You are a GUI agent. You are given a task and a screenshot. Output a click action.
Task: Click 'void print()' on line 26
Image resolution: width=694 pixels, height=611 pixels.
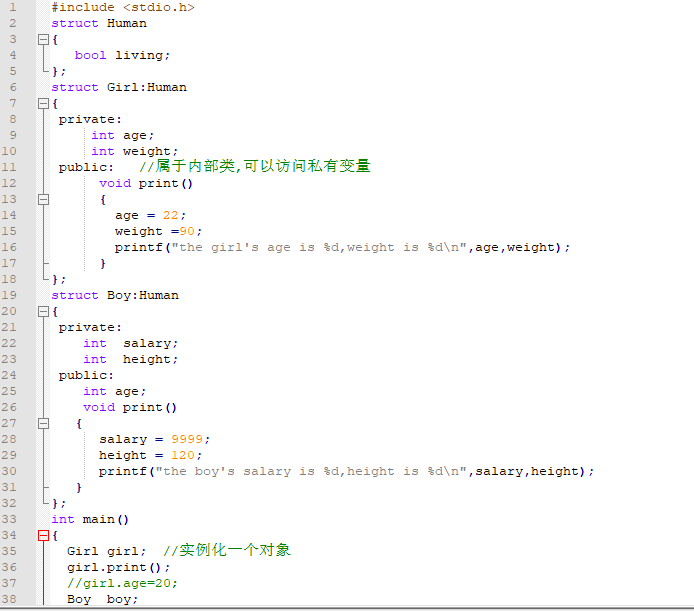[130, 408]
